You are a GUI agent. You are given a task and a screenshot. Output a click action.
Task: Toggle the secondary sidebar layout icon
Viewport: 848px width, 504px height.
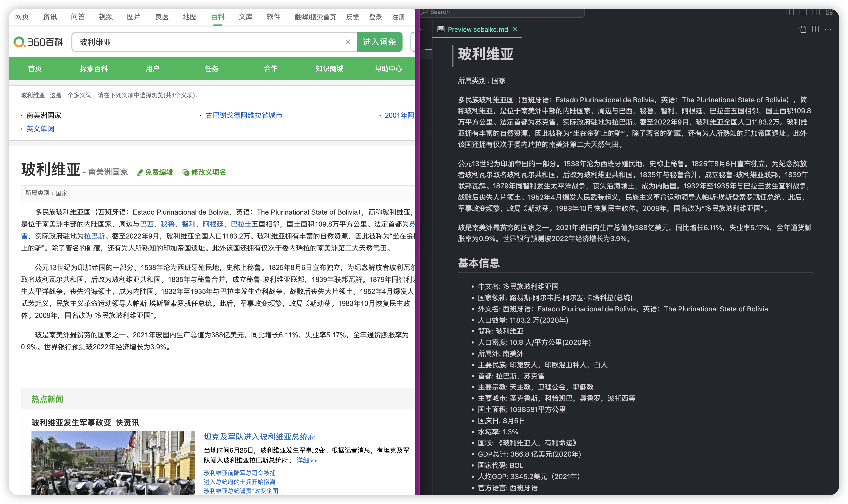point(816,12)
